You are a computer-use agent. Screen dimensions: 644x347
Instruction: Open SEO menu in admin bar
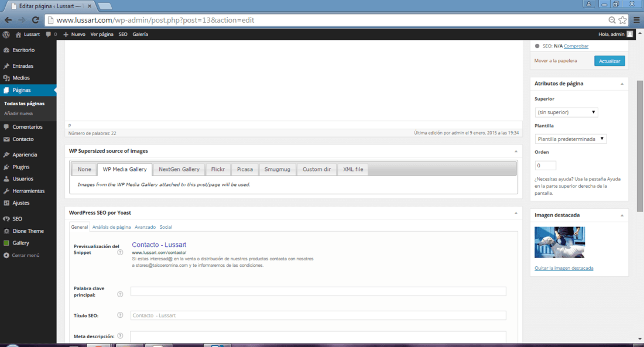(x=123, y=35)
